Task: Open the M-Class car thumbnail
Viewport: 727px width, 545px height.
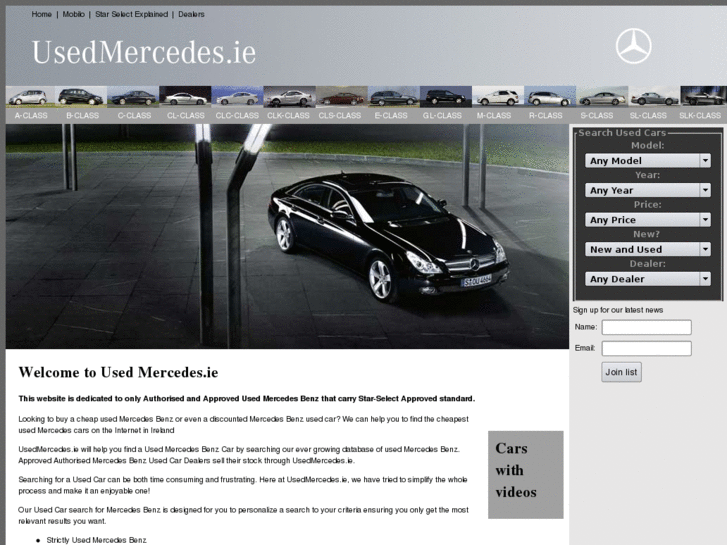Action: point(498,97)
